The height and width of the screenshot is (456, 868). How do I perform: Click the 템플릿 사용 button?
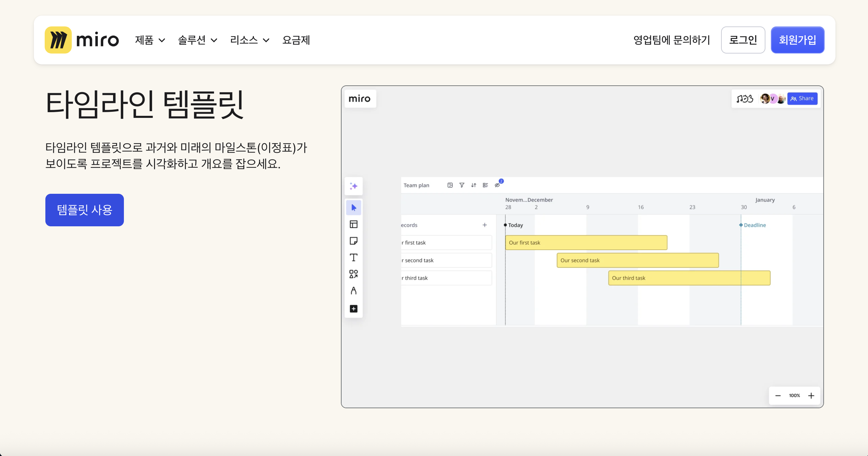85,210
